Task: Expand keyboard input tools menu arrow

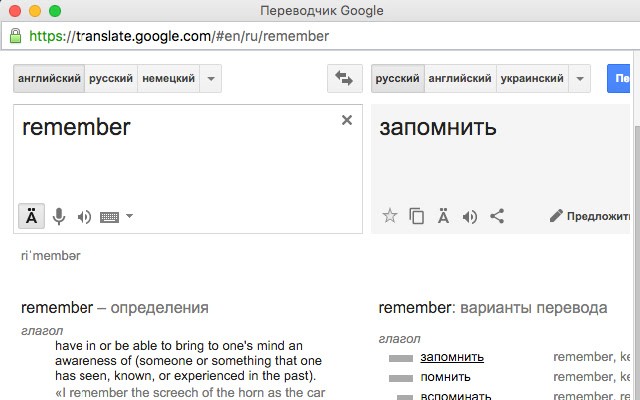Action: point(129,216)
